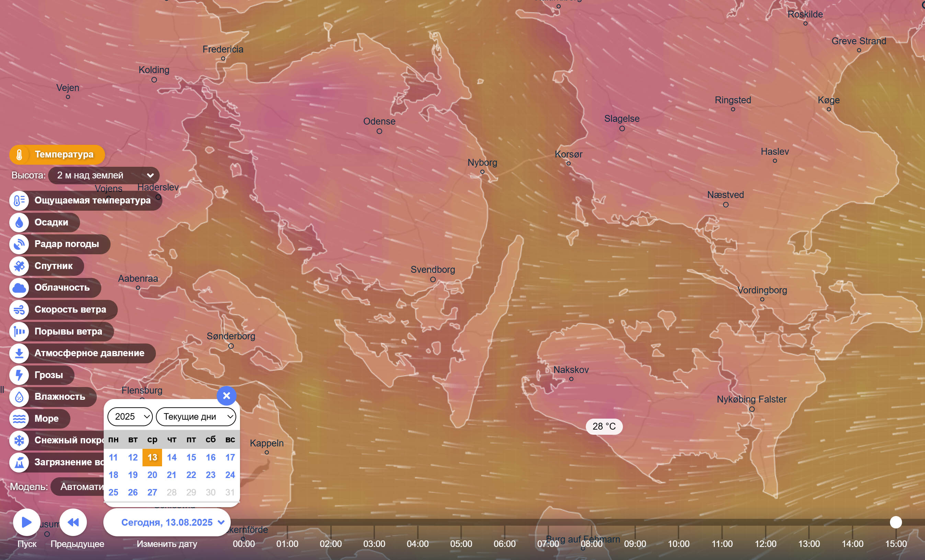
Task: Open the 'Текущие дни' dropdown
Action: point(196,416)
